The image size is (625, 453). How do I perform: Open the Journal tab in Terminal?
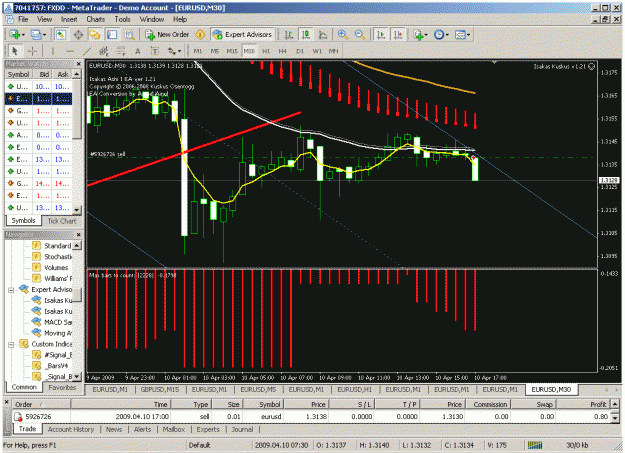pos(242,429)
